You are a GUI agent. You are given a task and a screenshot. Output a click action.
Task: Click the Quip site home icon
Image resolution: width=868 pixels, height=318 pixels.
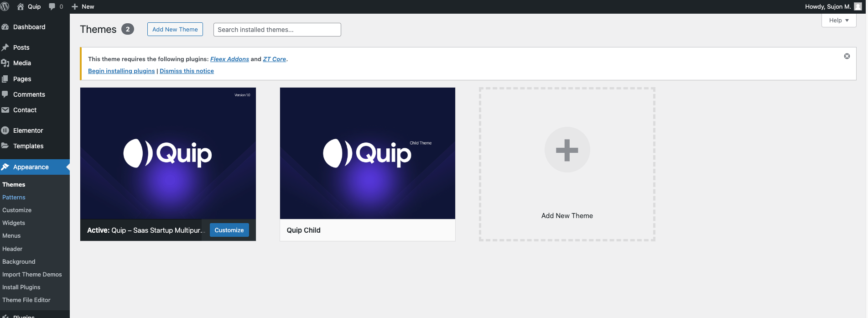[x=21, y=6]
